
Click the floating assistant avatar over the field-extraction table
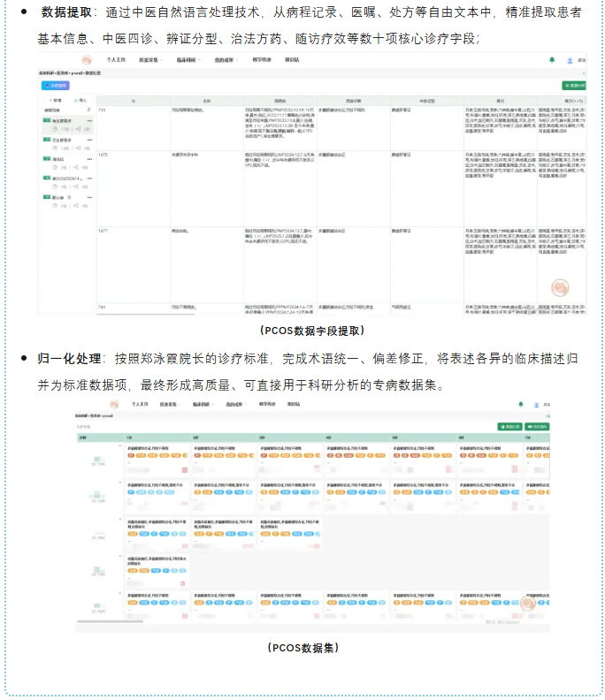(x=560, y=288)
